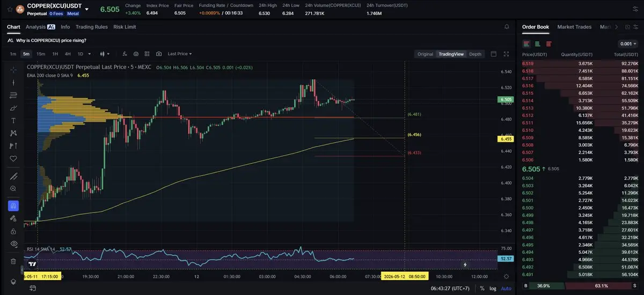The height and width of the screenshot is (295, 644).
Task: Open the chart patterns tool
Action: pos(13,133)
